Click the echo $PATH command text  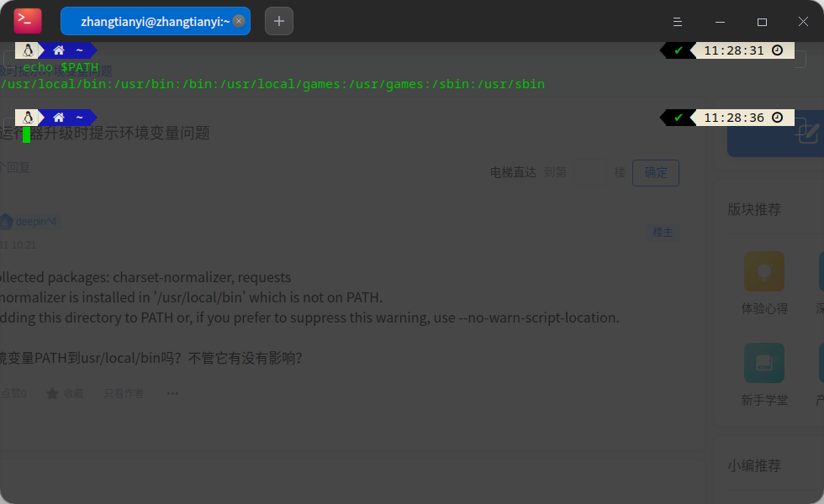point(61,67)
